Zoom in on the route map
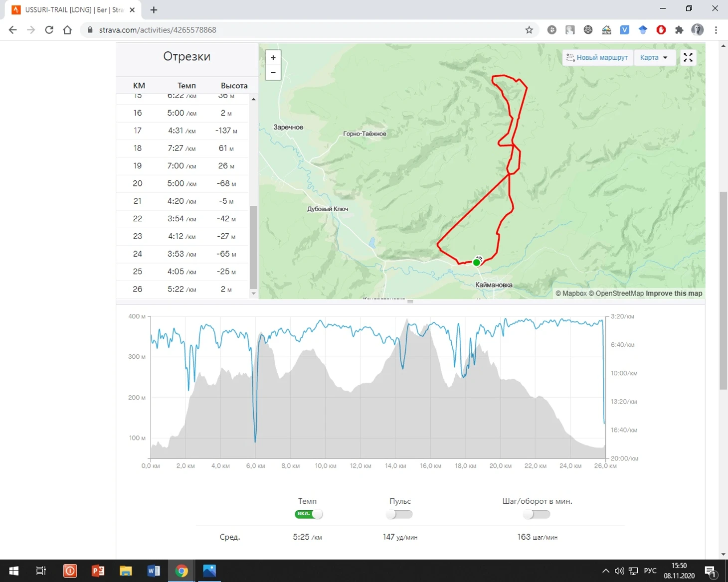This screenshot has width=728, height=582. point(273,58)
